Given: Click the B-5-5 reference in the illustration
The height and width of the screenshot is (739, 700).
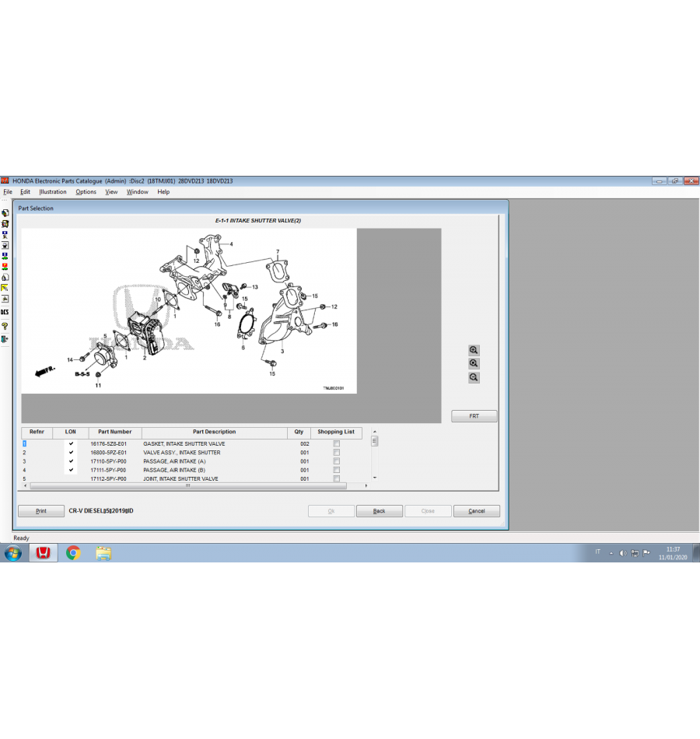Looking at the screenshot, I should click(82, 374).
